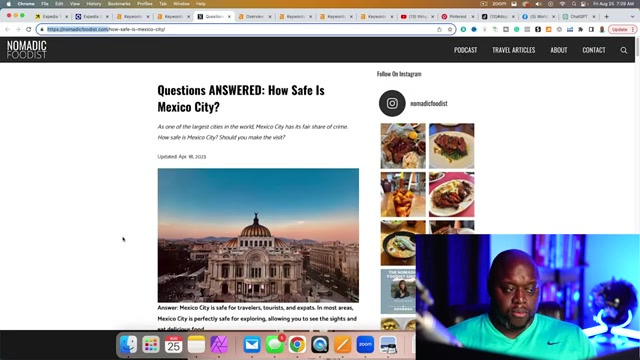Image resolution: width=640 pixels, height=360 pixels.
Task: Click the Nomadic Foodist site logo
Action: pyautogui.click(x=27, y=50)
